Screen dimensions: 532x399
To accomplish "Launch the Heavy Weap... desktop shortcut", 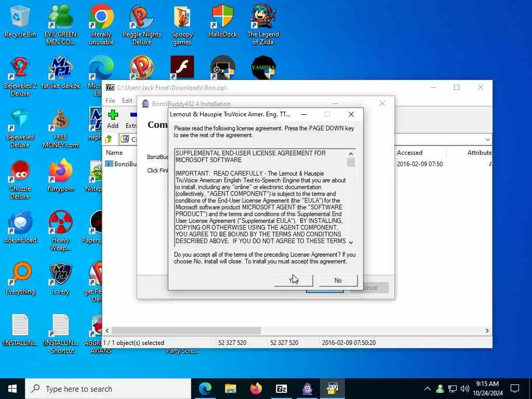I will tap(60, 231).
